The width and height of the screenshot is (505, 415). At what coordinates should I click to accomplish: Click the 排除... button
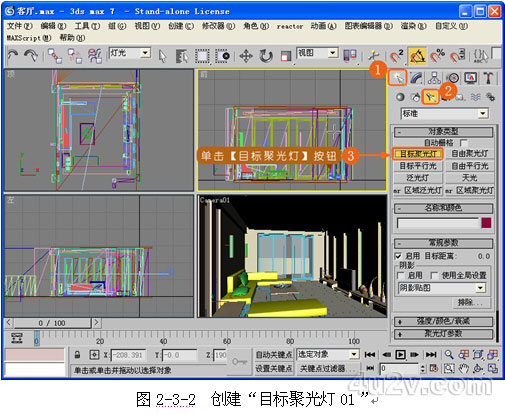click(x=471, y=303)
